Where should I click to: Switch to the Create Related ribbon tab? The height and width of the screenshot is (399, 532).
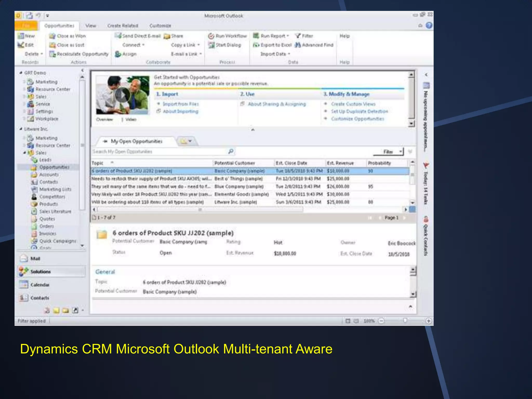(x=123, y=25)
